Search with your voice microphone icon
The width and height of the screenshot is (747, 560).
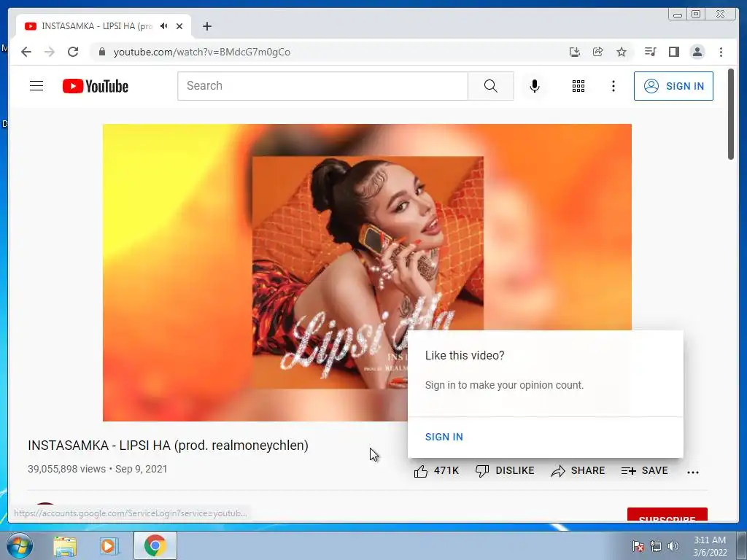pos(535,86)
